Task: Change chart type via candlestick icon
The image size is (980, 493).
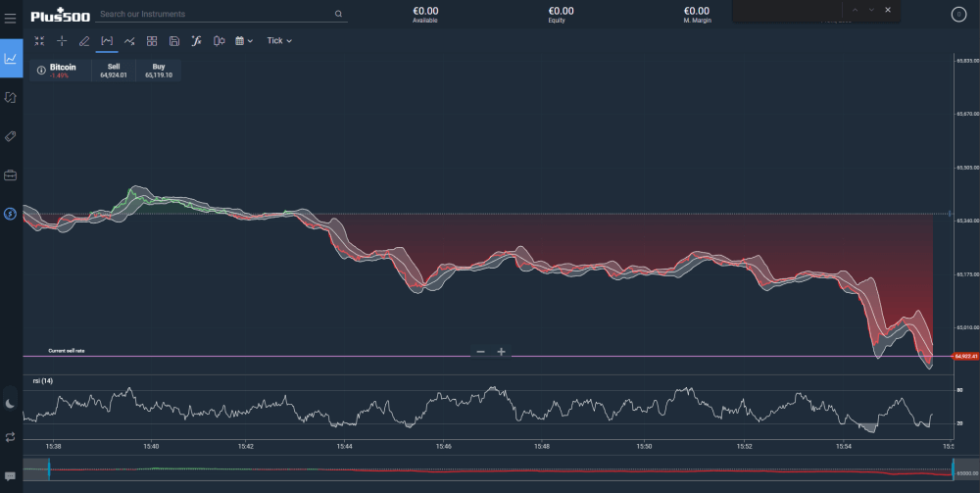Action: [x=219, y=40]
